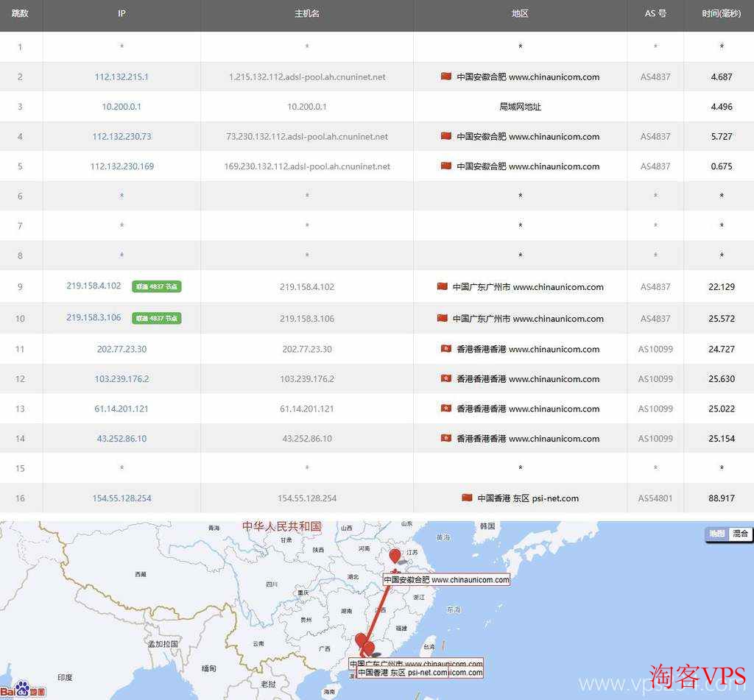Open IP link 112.132.230.73

pos(121,136)
